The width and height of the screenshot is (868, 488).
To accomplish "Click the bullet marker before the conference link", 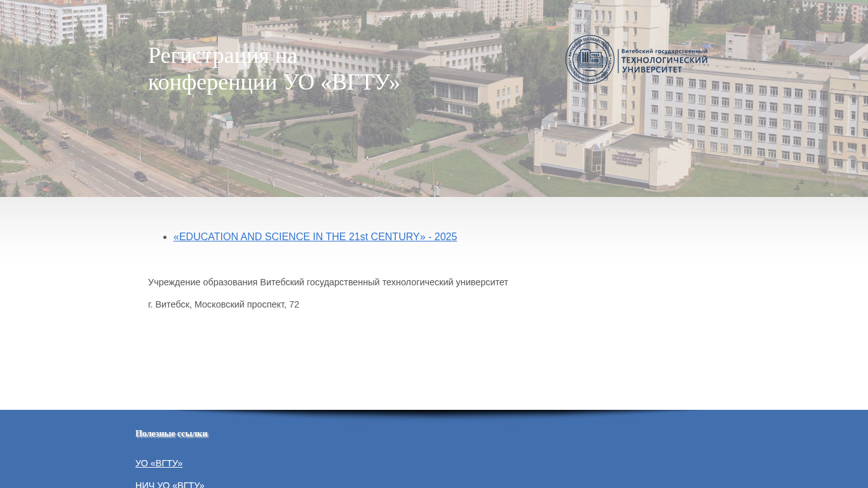I will 166,237.
